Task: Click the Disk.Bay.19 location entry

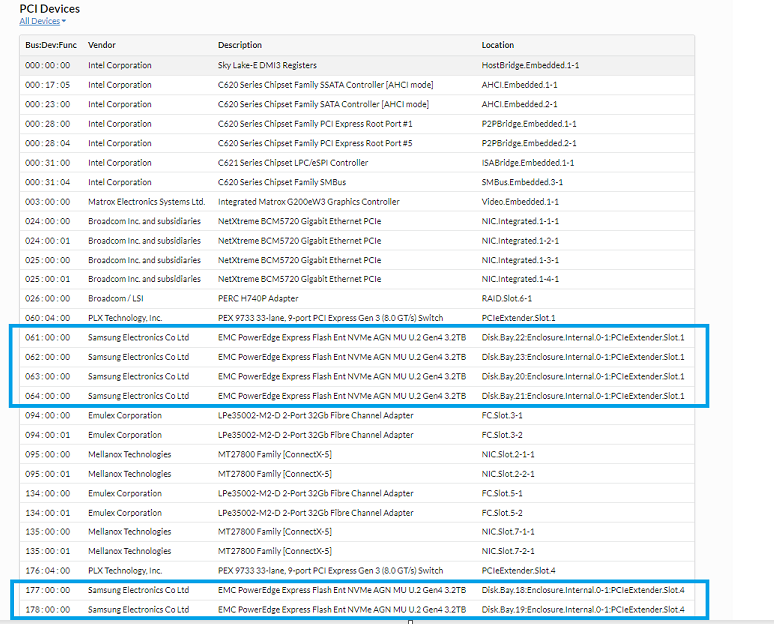Action: 582,610
